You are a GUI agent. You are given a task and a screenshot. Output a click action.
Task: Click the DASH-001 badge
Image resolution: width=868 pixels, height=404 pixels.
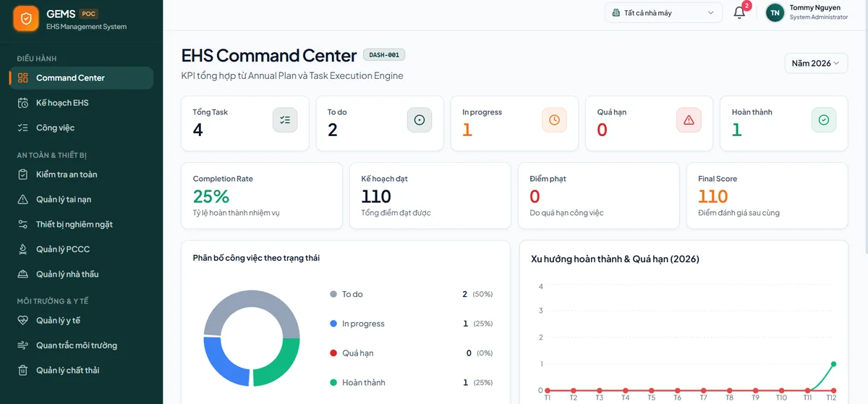[x=384, y=54]
